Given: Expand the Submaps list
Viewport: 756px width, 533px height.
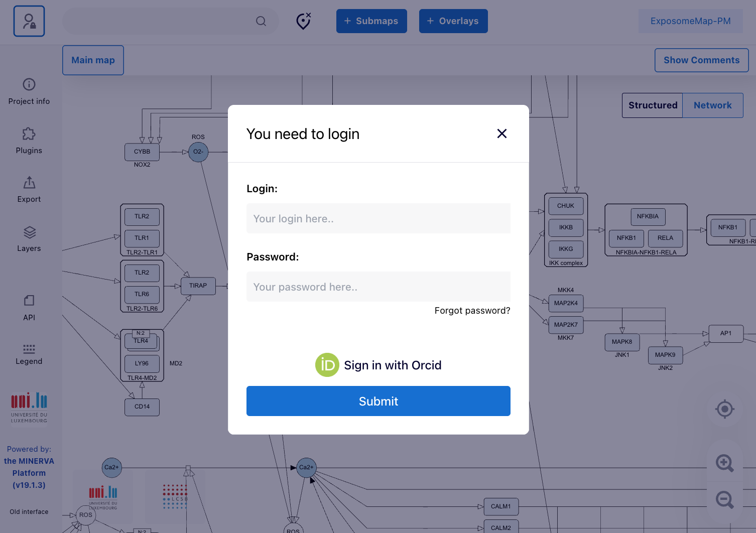Looking at the screenshot, I should point(371,21).
